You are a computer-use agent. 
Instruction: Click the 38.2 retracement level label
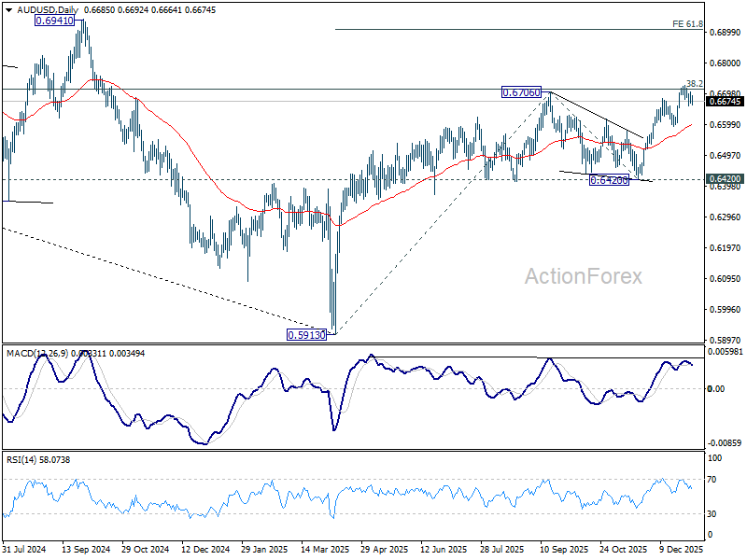694,83
